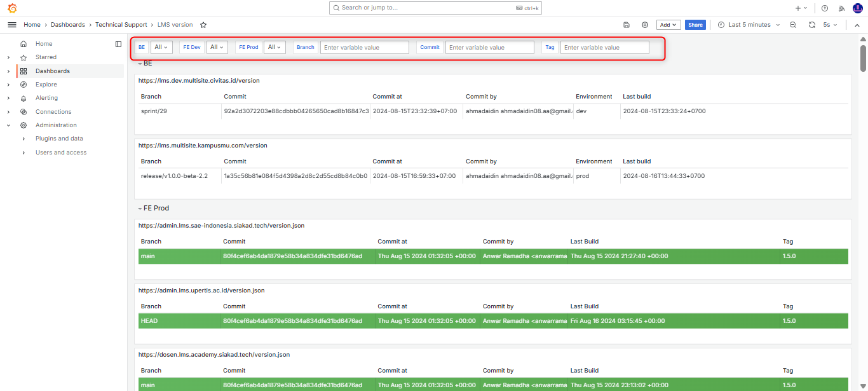
Task: Click Technical Support breadcrumb link
Action: [x=121, y=25]
